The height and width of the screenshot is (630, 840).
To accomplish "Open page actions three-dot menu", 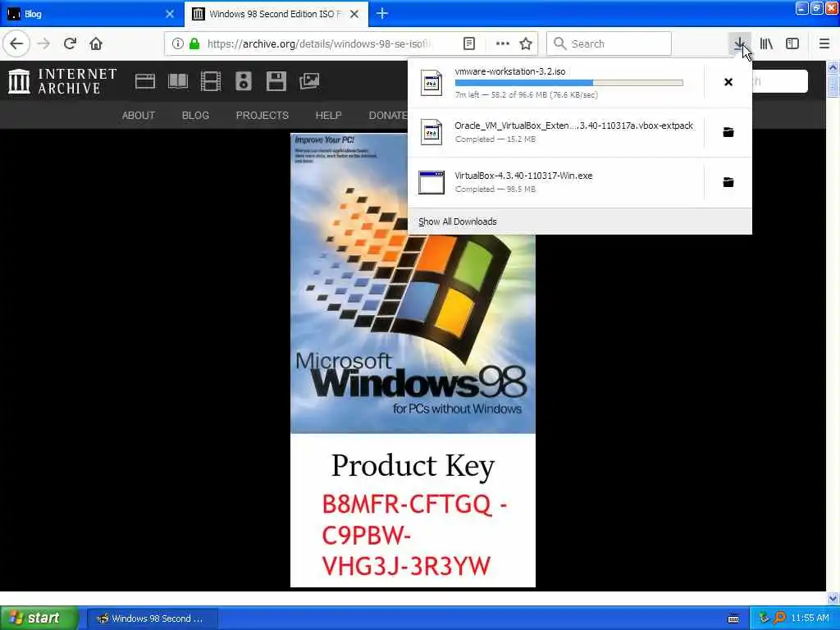I will (x=503, y=43).
